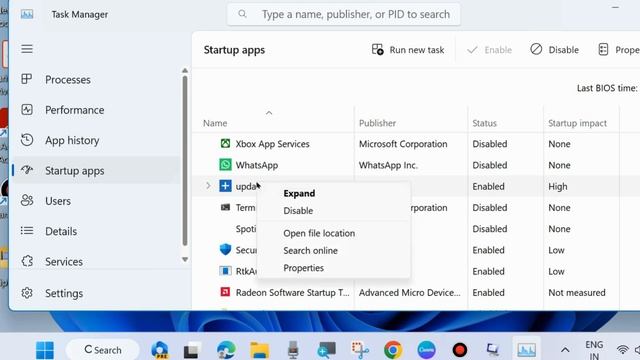Click the Users people icon
640x360 pixels.
click(27, 200)
